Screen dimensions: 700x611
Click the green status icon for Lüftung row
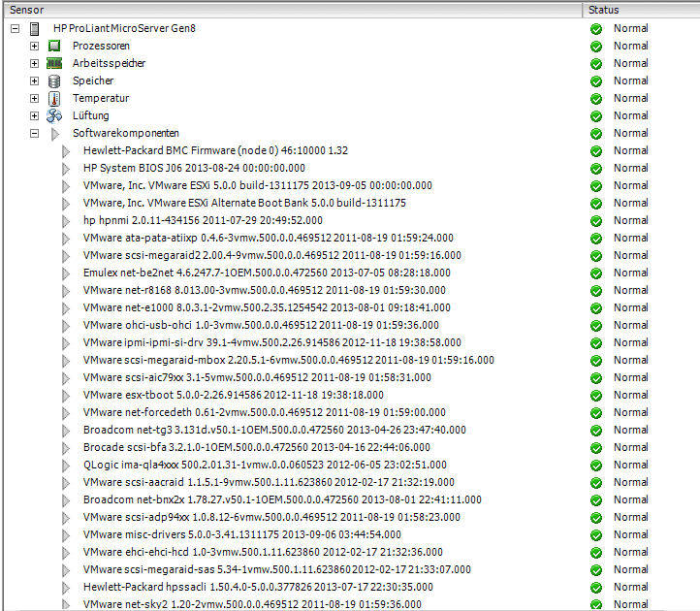pos(596,116)
